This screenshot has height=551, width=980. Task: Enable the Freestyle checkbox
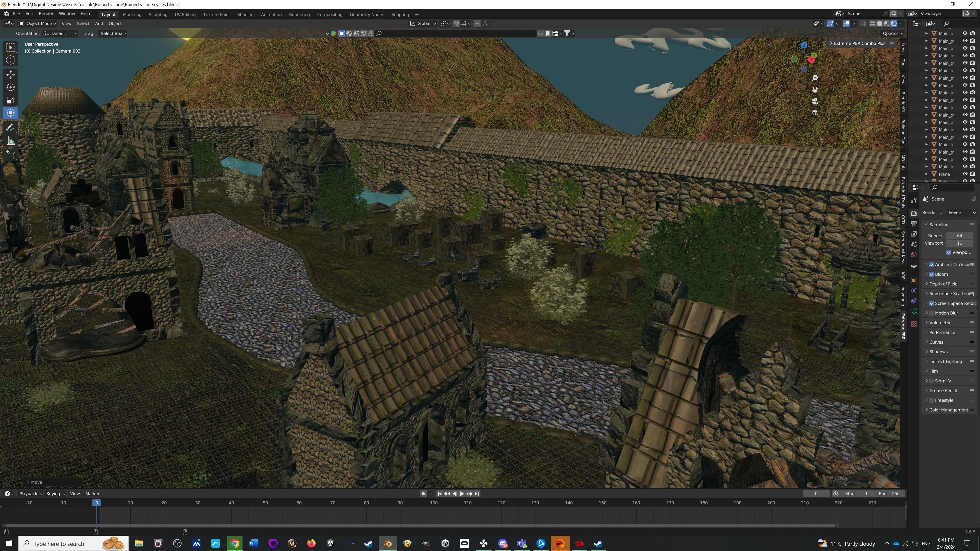[932, 400]
